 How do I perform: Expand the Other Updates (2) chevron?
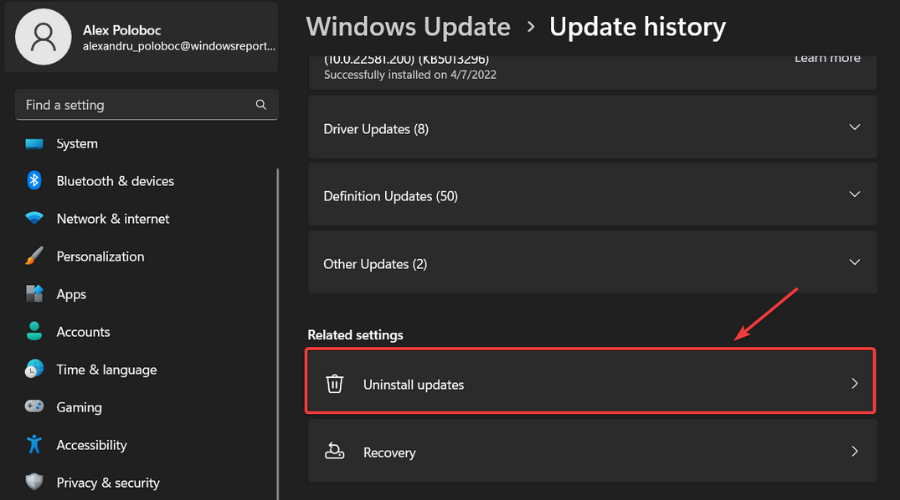[855, 262]
